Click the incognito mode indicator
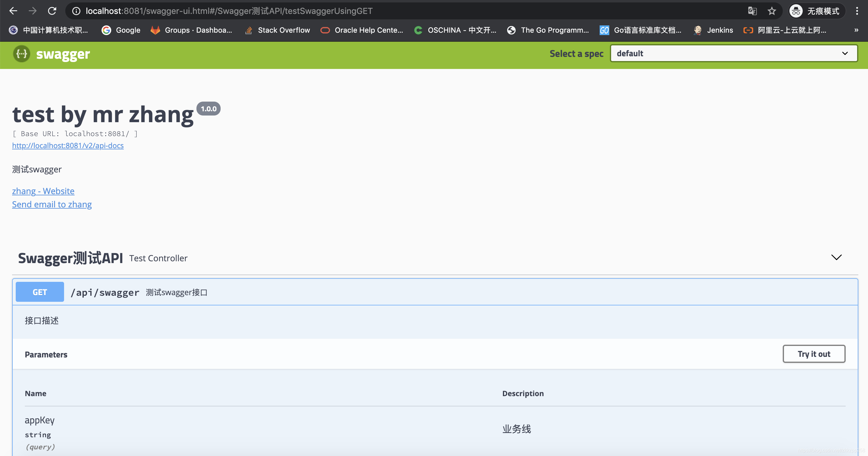 tap(816, 11)
